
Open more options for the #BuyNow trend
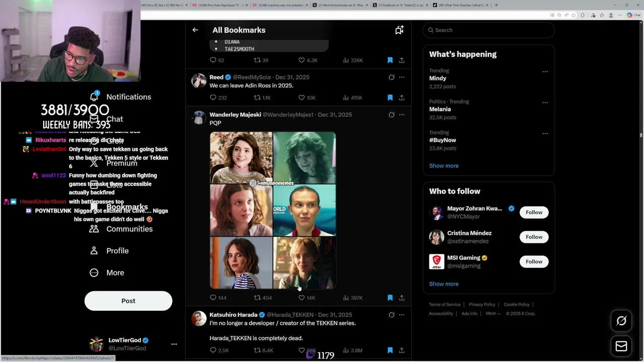click(x=545, y=134)
